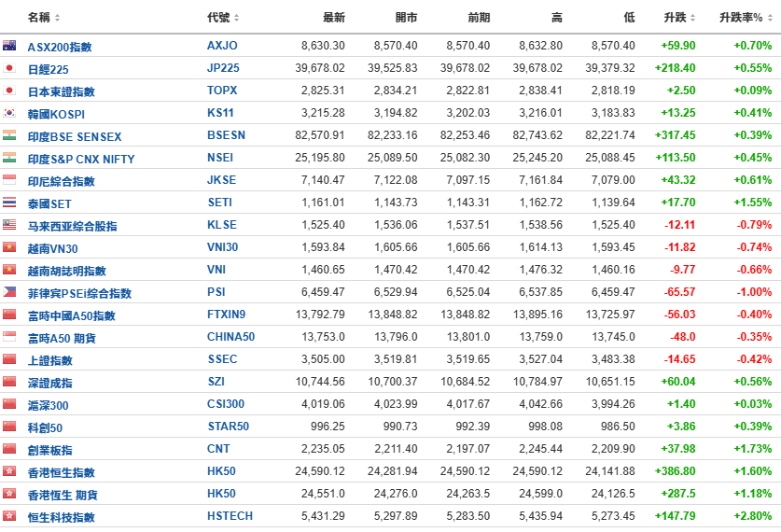
Task: Click the Malaysia flag beside 马来西亚综合股指
Action: (x=9, y=225)
